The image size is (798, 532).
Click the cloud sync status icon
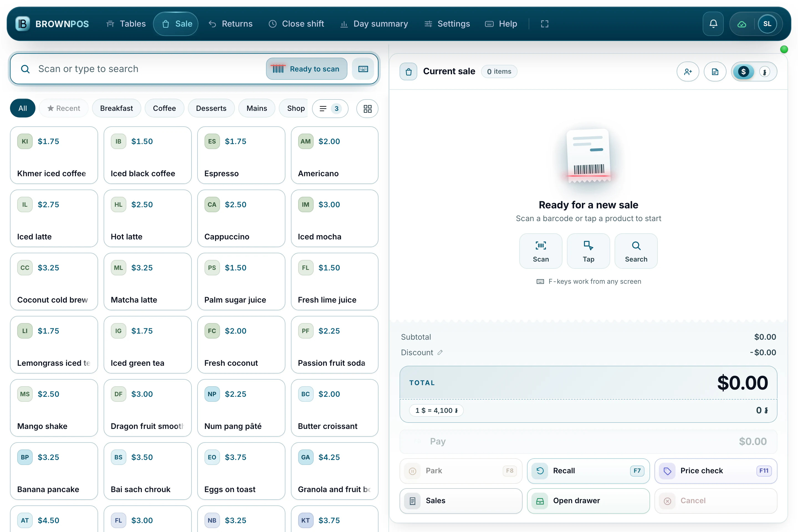[742, 24]
